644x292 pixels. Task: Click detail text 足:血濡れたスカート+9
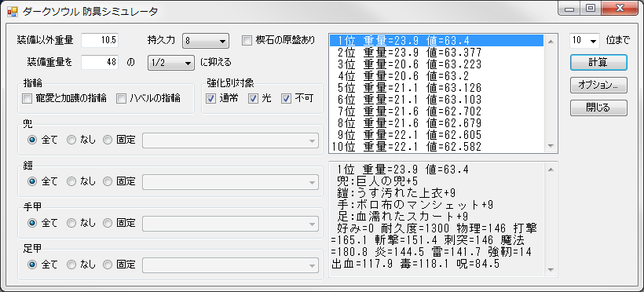402,217
